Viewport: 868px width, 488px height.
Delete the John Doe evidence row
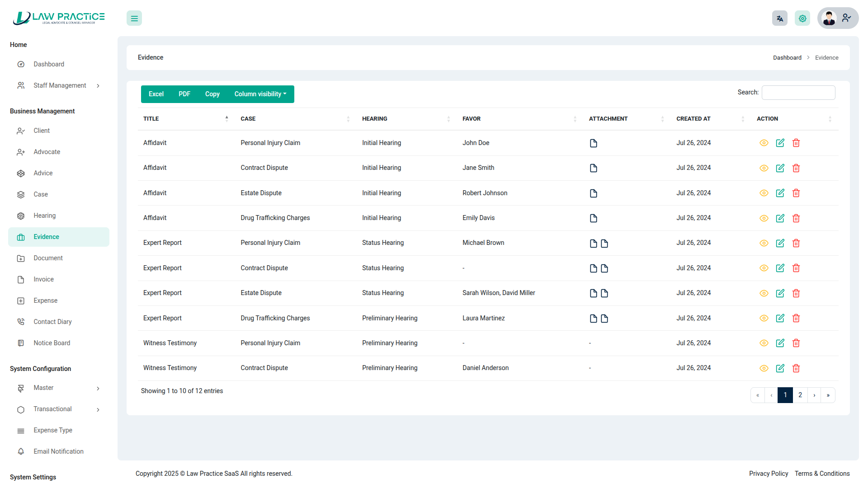[x=796, y=143]
